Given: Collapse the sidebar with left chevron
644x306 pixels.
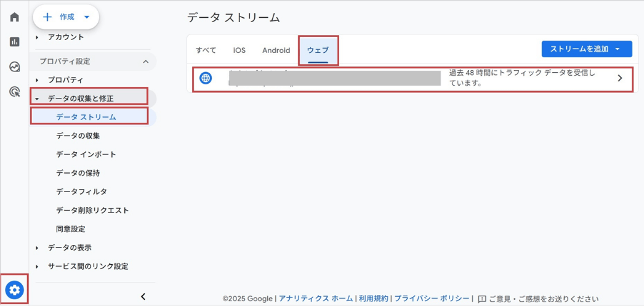Looking at the screenshot, I should tap(143, 297).
